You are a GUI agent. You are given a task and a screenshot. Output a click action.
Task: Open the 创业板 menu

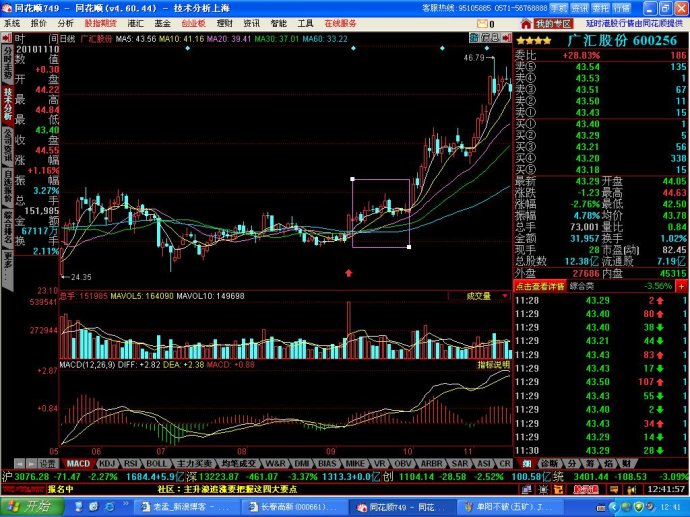click(194, 23)
